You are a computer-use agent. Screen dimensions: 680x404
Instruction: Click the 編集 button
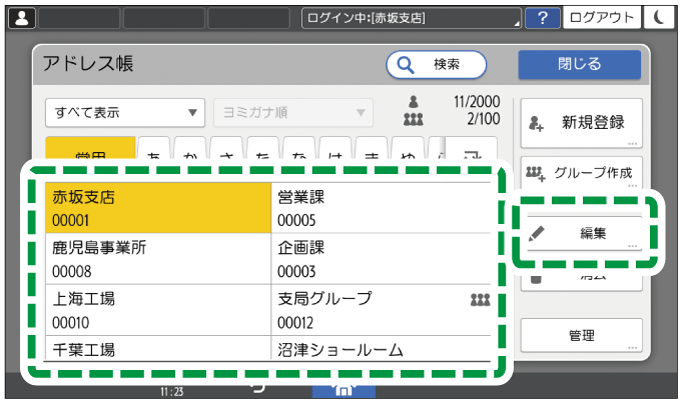point(584,233)
